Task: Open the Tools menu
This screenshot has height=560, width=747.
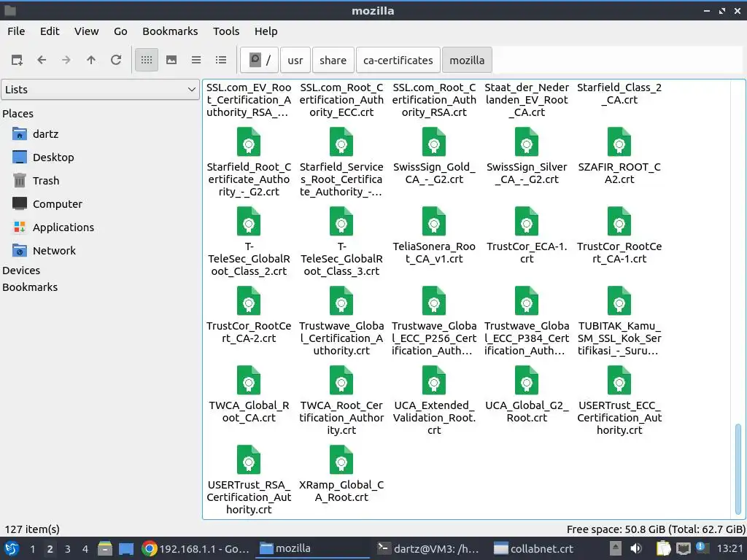Action: coord(226,31)
